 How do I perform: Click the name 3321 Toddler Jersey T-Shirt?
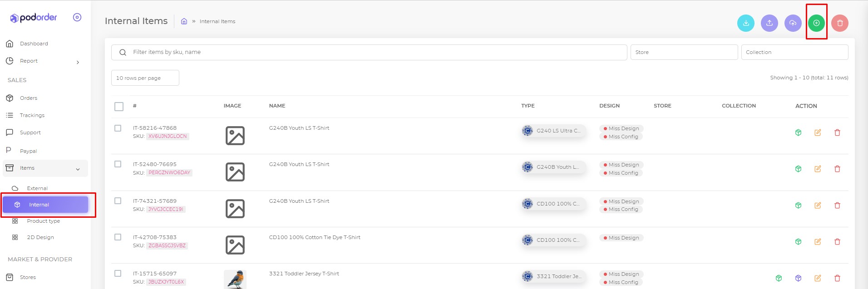click(304, 274)
